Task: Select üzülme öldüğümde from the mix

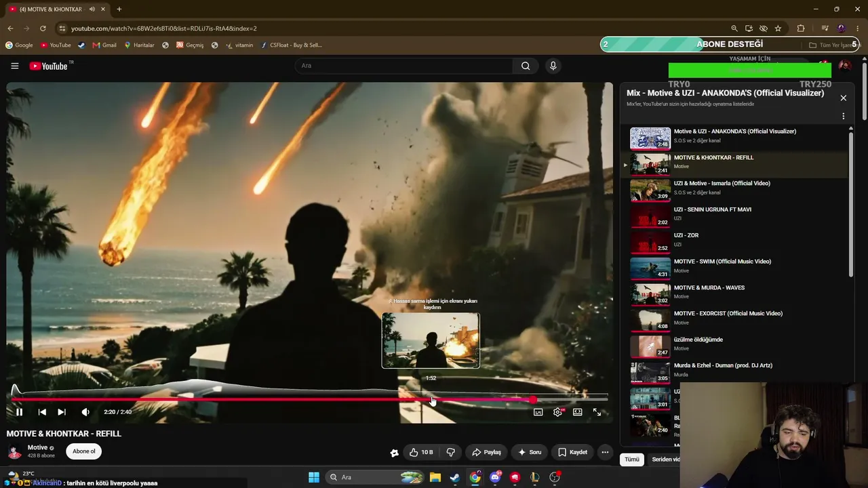Action: [736, 346]
